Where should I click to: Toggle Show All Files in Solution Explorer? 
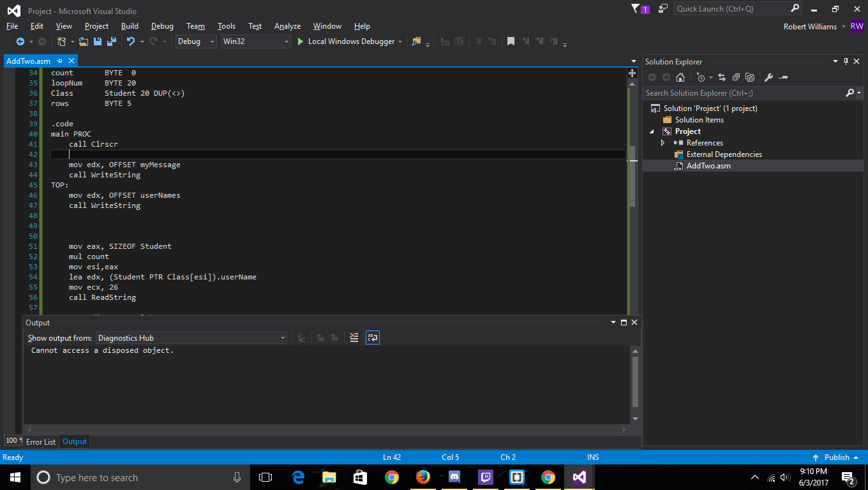tap(750, 77)
